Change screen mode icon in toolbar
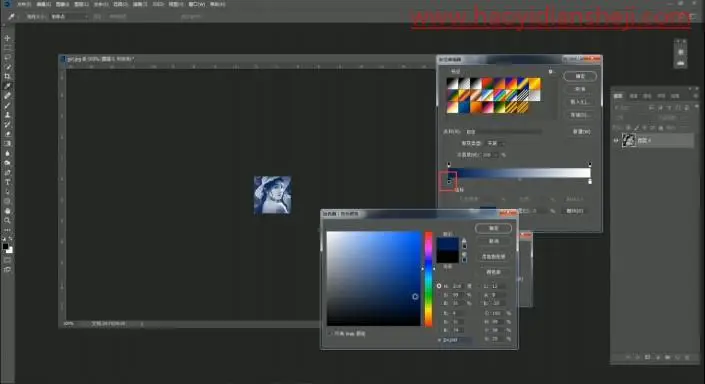 [x=7, y=270]
